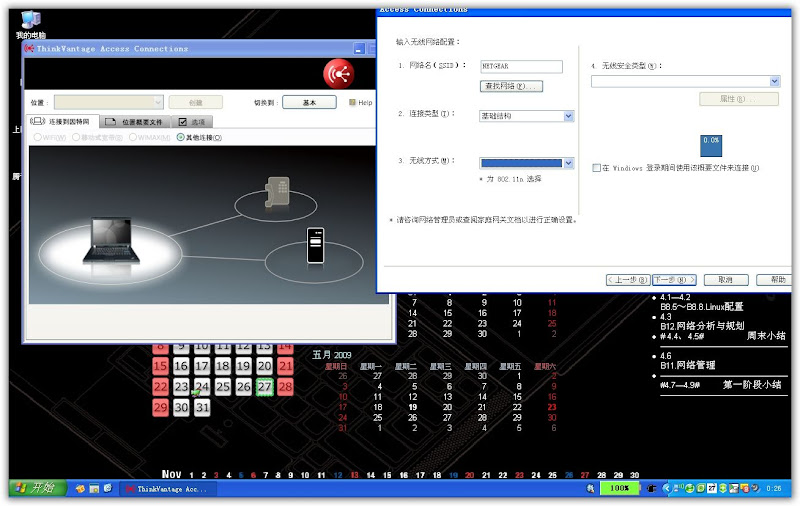This screenshot has width=800, height=506.
Task: Open the Help link in ThinkVantage window
Action: click(x=365, y=102)
